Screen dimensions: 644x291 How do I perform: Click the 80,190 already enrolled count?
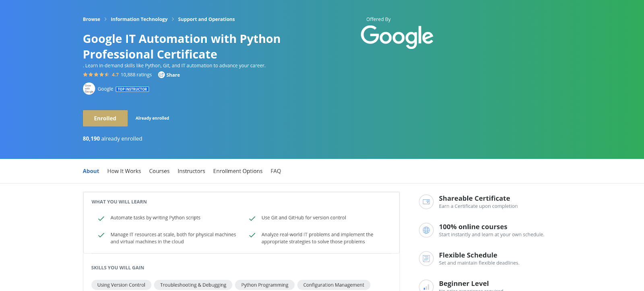113,139
